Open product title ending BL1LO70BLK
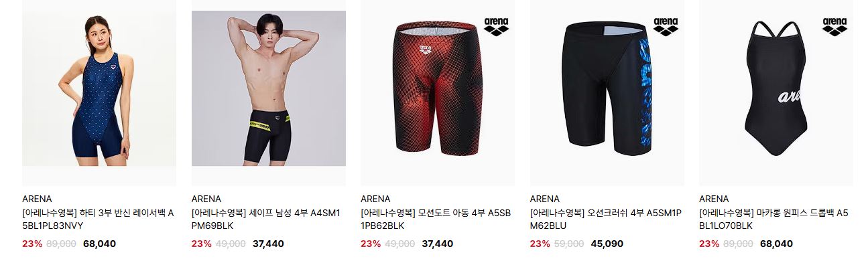 click(773, 219)
